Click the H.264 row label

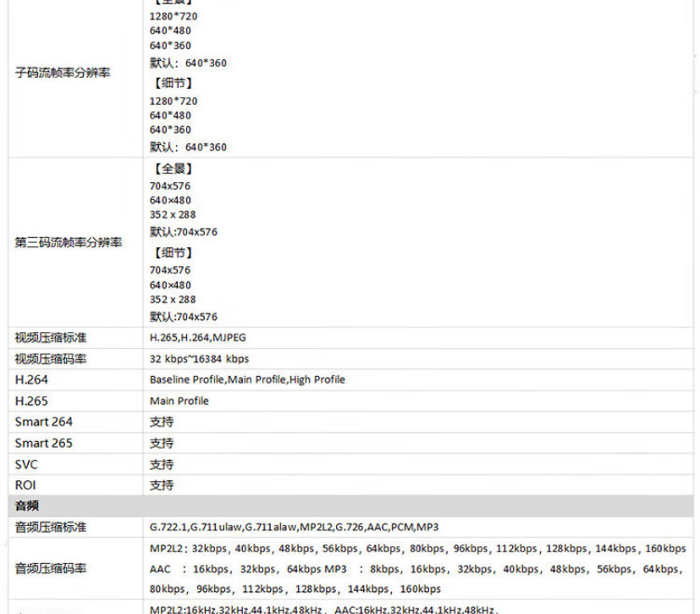[31, 379]
